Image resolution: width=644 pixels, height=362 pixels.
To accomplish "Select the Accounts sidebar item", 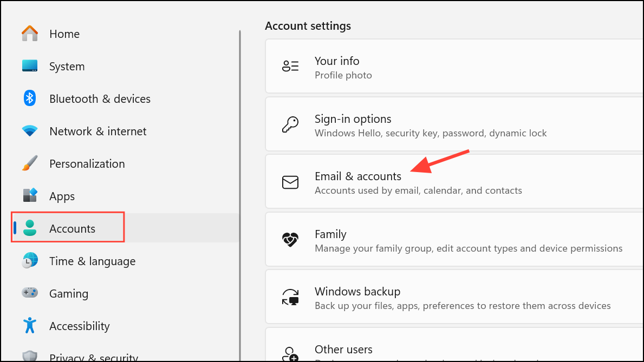I will click(x=125, y=228).
